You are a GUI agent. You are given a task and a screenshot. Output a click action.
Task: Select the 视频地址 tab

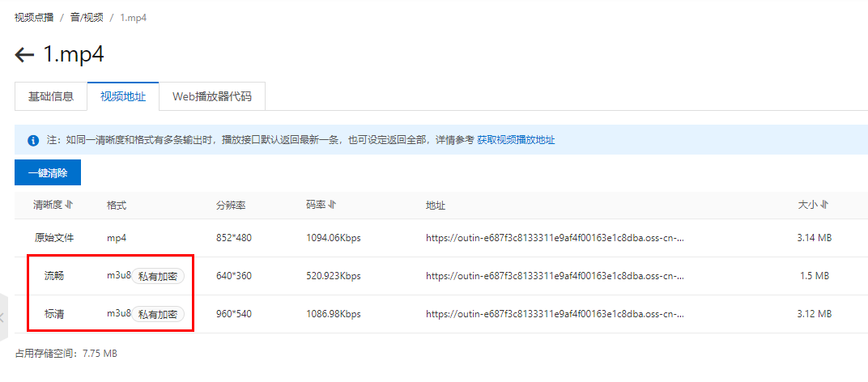123,96
